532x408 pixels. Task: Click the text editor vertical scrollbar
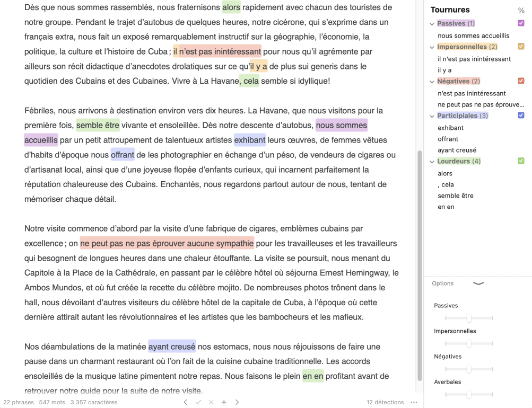click(x=419, y=265)
